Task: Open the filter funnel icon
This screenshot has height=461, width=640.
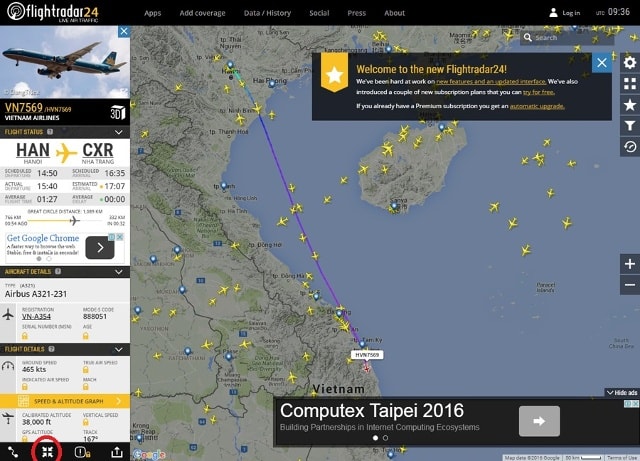Action: click(630, 126)
